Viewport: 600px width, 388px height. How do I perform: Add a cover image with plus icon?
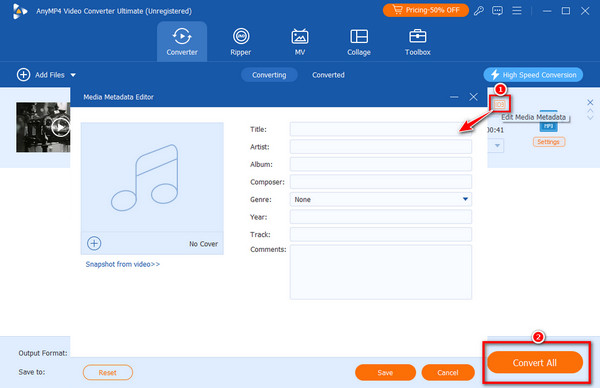click(x=94, y=243)
